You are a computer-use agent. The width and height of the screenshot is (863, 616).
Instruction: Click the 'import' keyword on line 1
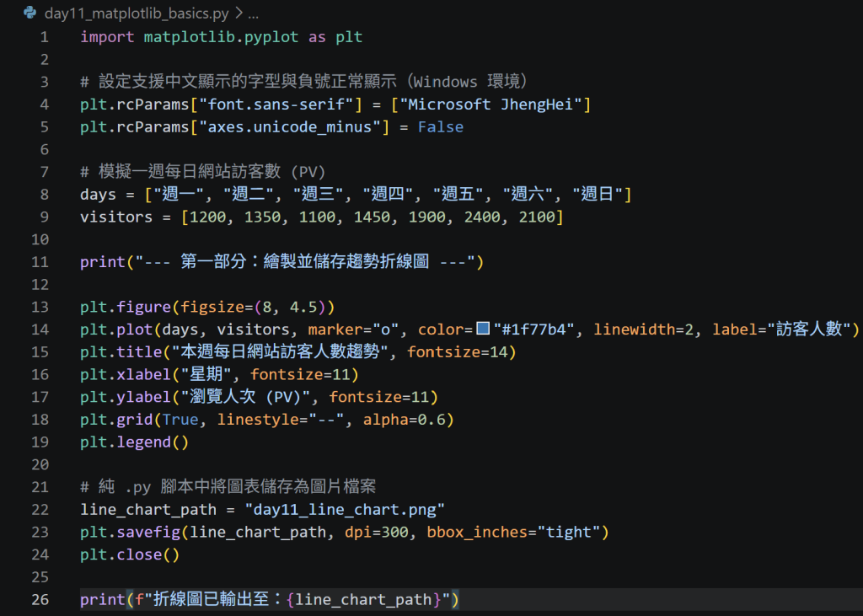click(x=107, y=37)
